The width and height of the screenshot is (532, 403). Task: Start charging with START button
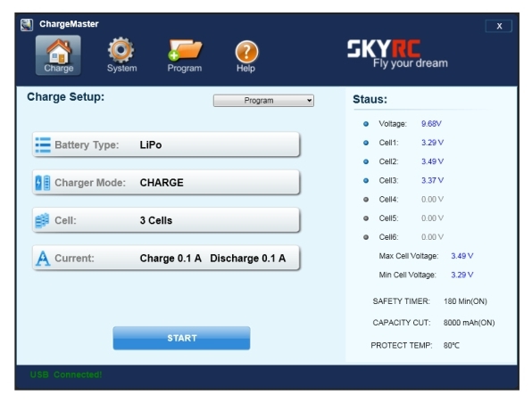tap(181, 338)
